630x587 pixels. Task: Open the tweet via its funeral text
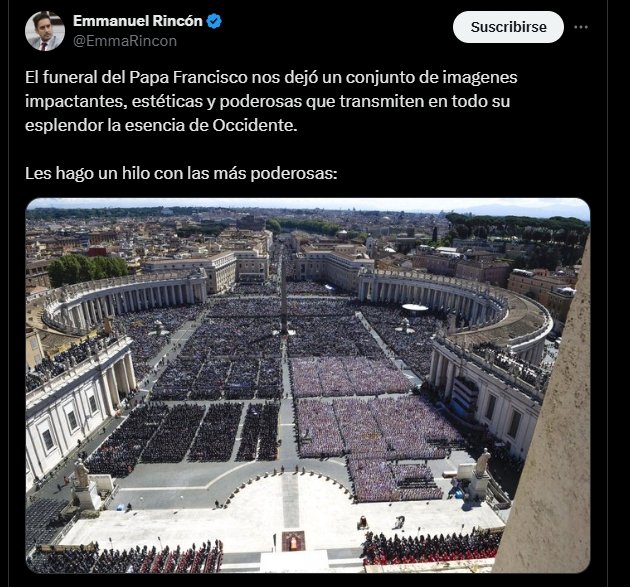(x=271, y=101)
